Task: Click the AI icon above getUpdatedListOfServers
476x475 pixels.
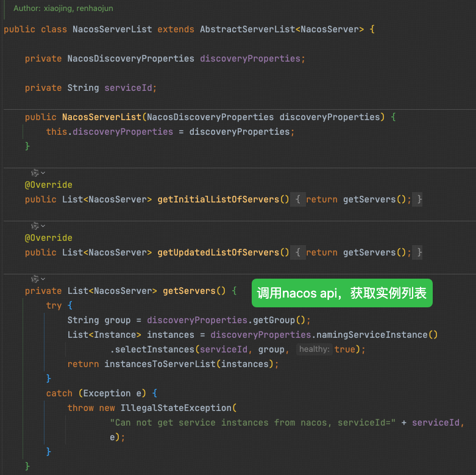Action: 35,226
